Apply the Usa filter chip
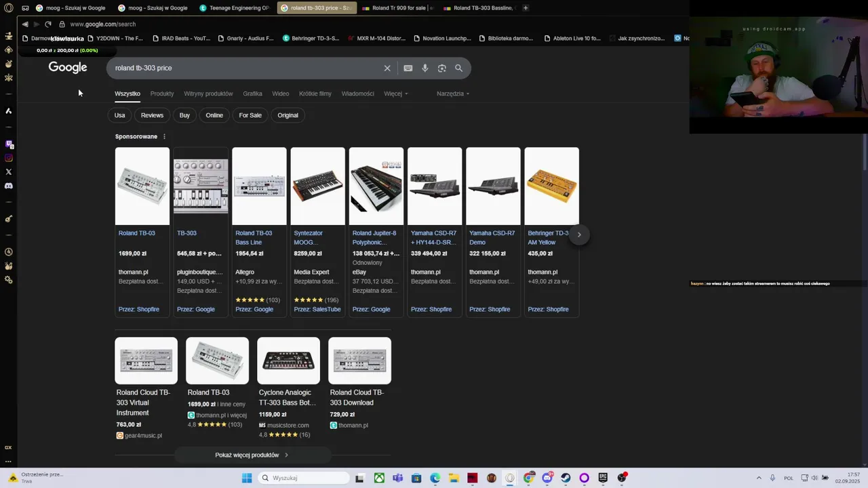The image size is (868, 488). 119,115
